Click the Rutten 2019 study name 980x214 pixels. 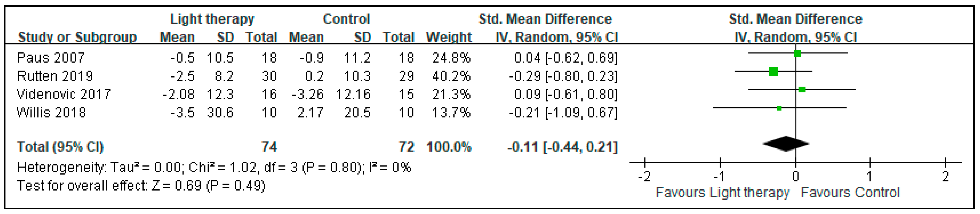tap(55, 76)
